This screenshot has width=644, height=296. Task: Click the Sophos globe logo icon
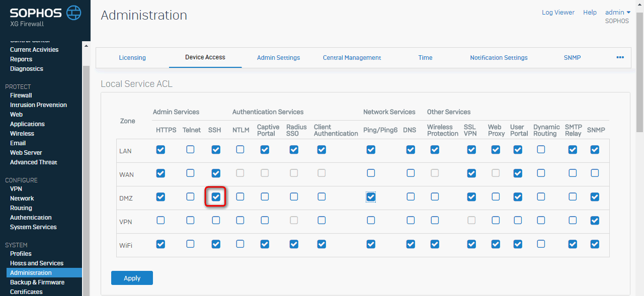73,12
